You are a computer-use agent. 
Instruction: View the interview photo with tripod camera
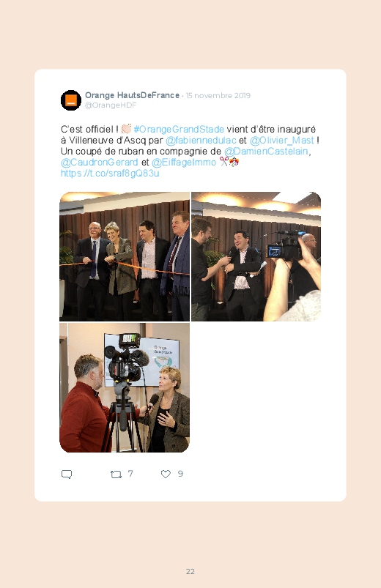(125, 388)
